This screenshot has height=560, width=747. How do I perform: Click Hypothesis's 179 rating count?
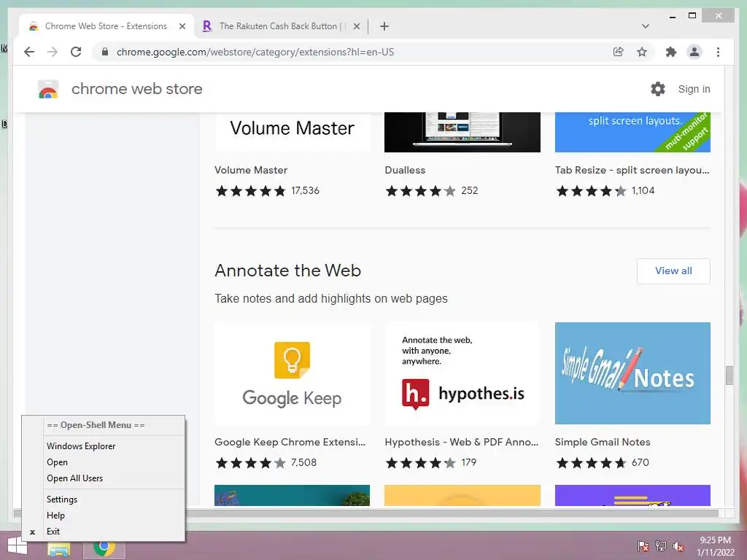pyautogui.click(x=469, y=462)
